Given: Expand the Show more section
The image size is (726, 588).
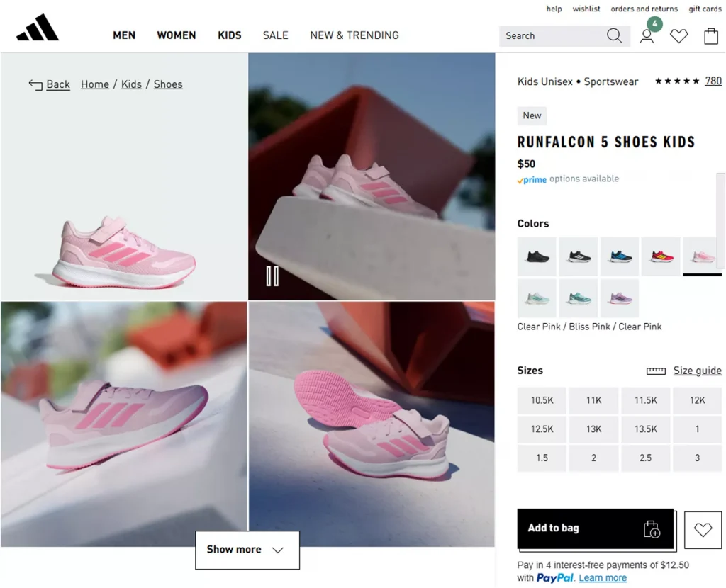Looking at the screenshot, I should (x=247, y=550).
